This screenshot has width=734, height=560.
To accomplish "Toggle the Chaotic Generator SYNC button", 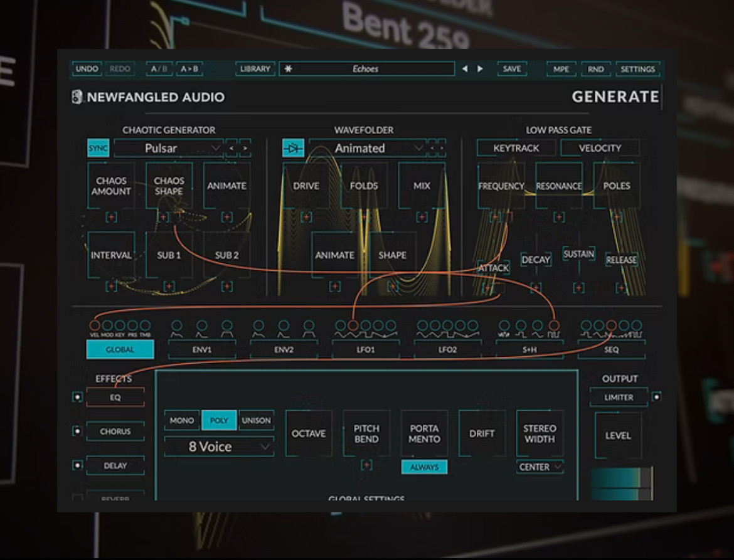I will coord(98,149).
